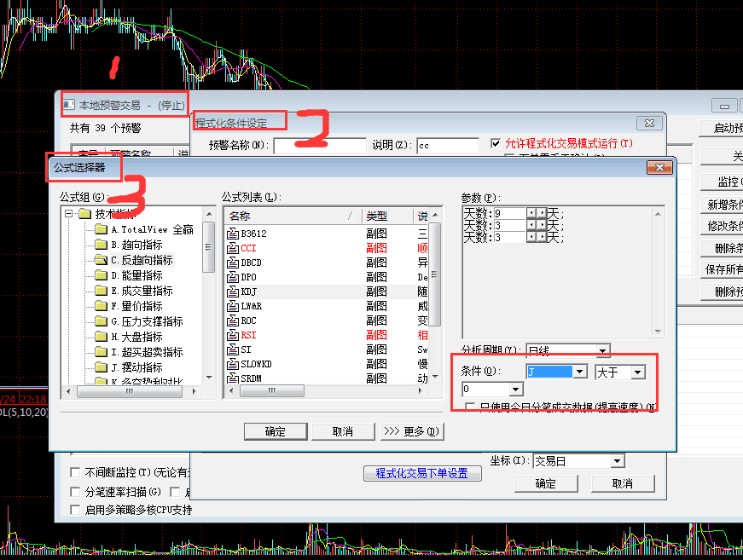Select the DPO formula icon
Screen dimensions: 743x560
[x=233, y=277]
